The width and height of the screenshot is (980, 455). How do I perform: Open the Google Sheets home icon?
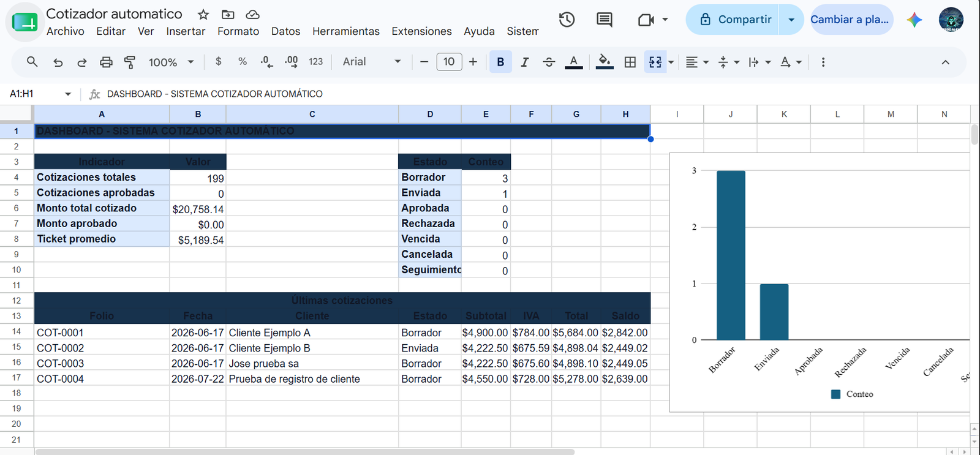point(24,22)
